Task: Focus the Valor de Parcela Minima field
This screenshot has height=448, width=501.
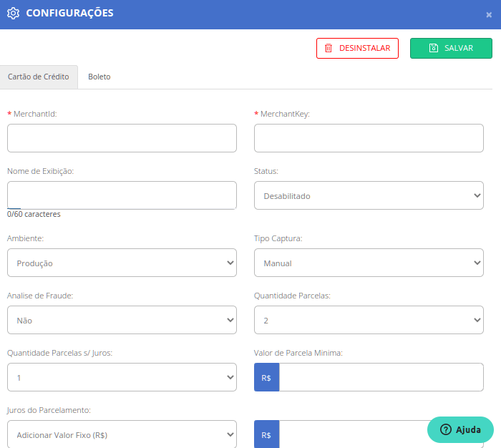Action: click(381, 377)
